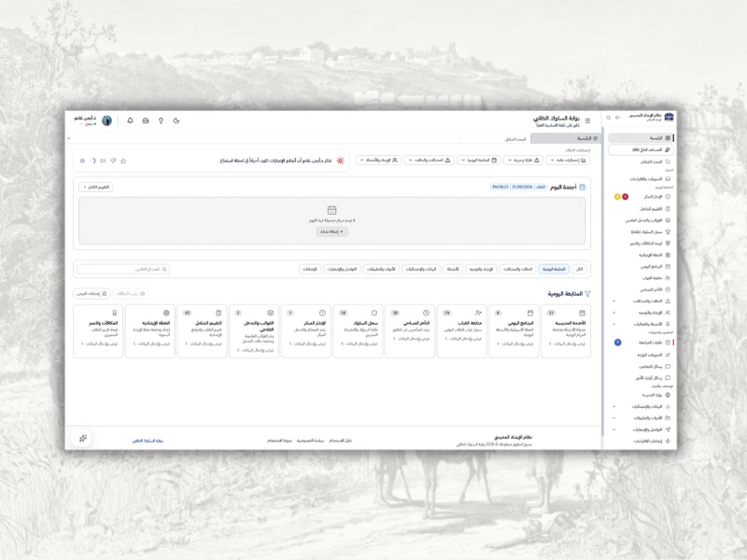The width and height of the screenshot is (747, 560).
Task: Expand الإرشاد والتوجيه in the sidebar
Action: [x=641, y=313]
